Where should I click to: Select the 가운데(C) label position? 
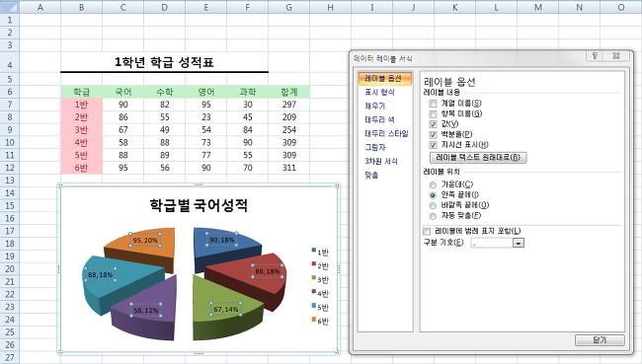433,184
